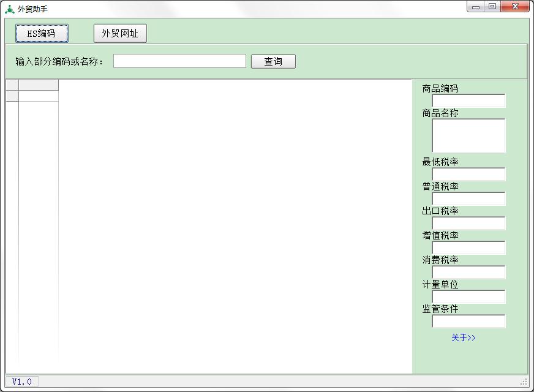Select the 商品名称 text area
This screenshot has height=392, width=534.
point(468,135)
